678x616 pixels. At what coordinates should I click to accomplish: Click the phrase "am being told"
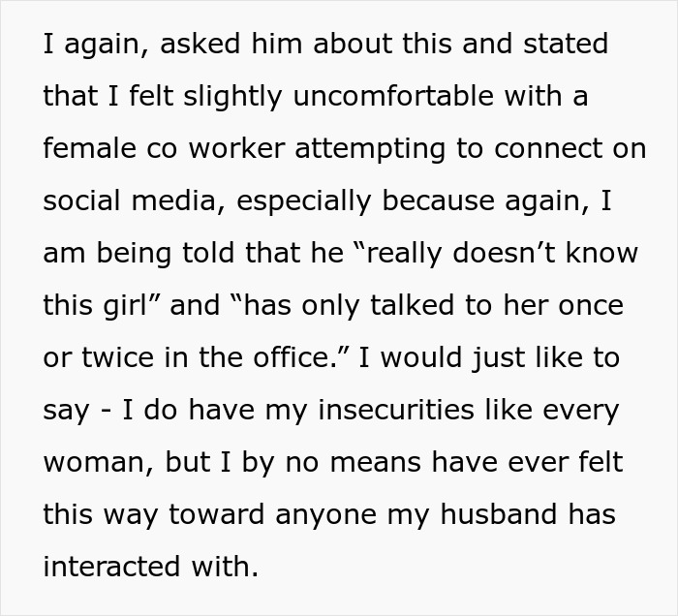coord(134,253)
